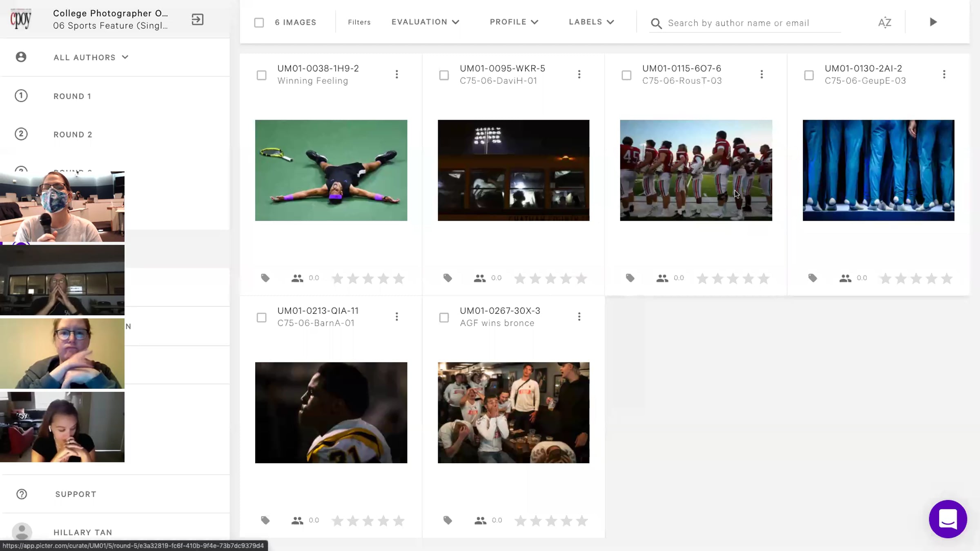Tick the select-all 6 IMAGES checkbox
980x551 pixels.
(259, 22)
